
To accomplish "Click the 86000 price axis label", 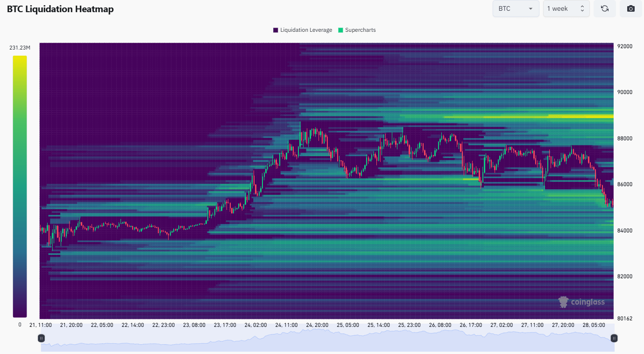I will pos(624,184).
